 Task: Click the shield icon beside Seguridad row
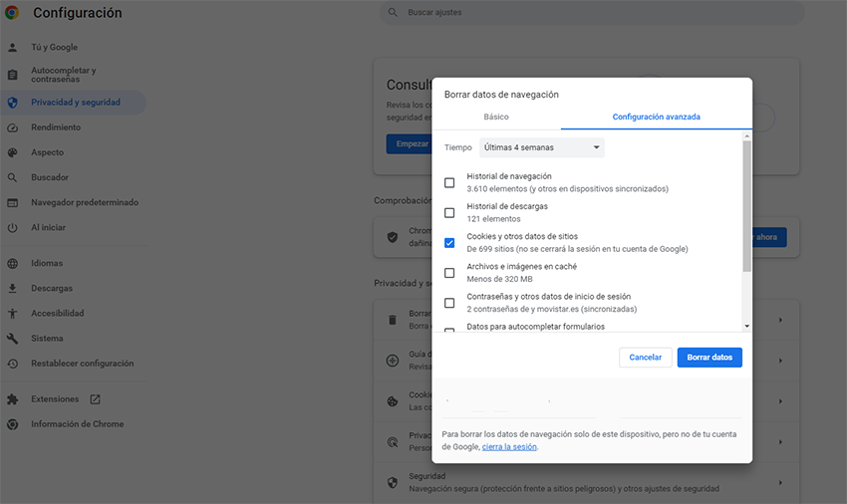pyautogui.click(x=393, y=482)
